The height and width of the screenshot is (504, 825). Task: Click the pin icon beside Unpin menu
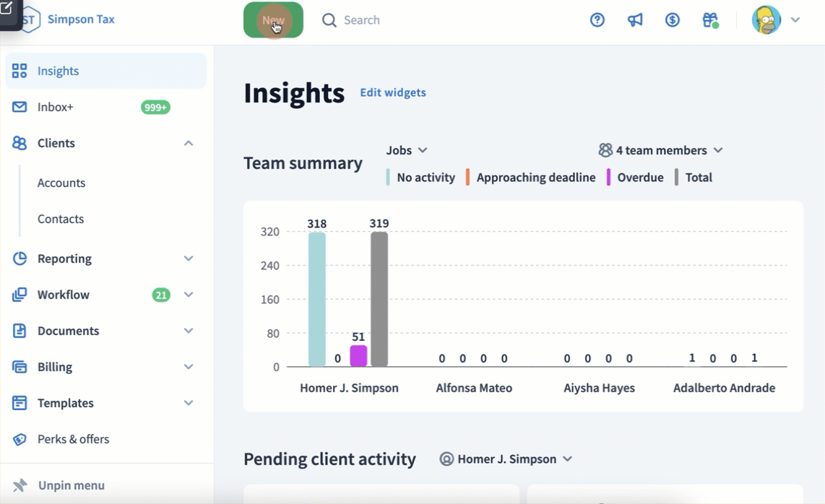click(20, 485)
